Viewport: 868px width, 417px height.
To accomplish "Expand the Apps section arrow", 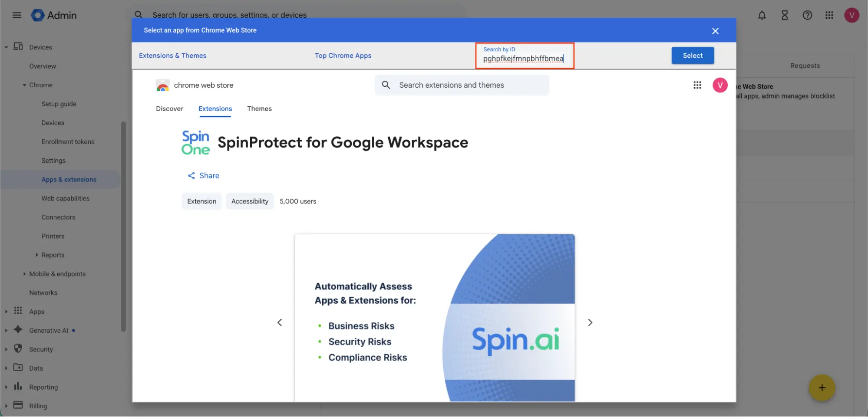I will (x=6, y=312).
